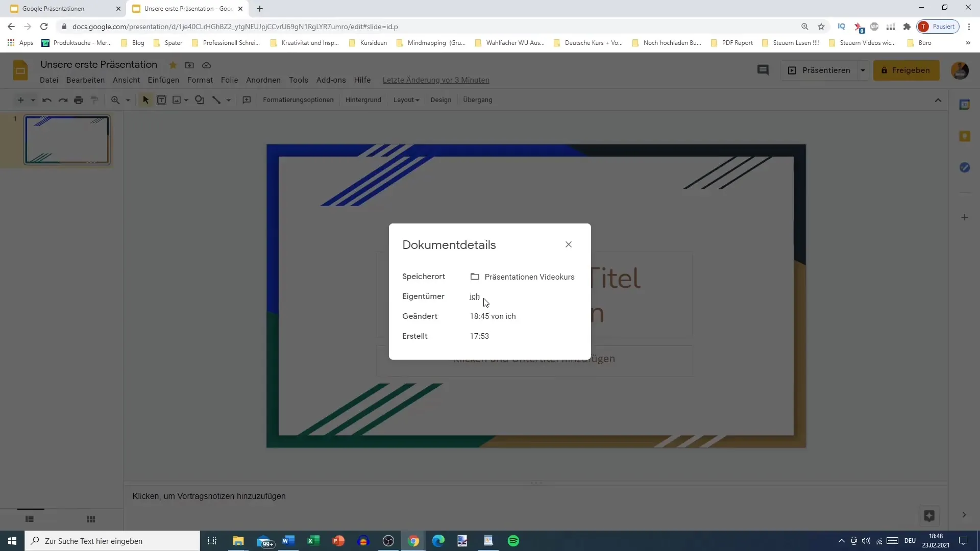Switch to the Google Präsentationen browser tab
Viewport: 980px width, 551px height.
(61, 9)
